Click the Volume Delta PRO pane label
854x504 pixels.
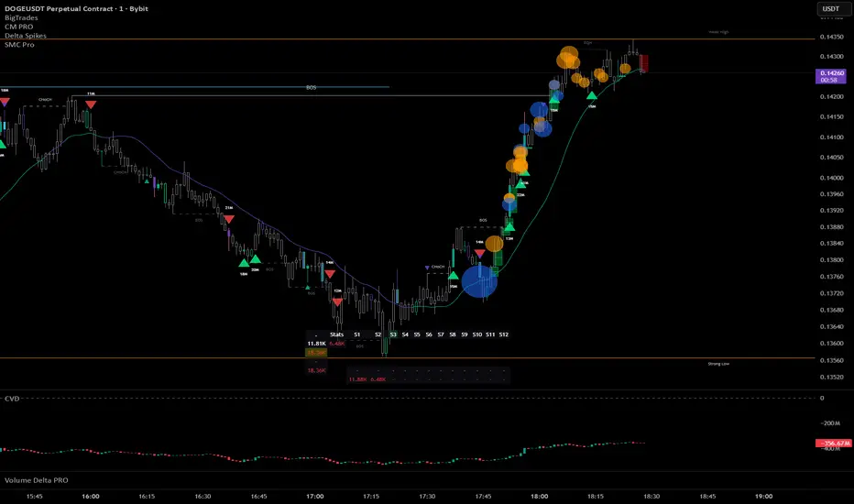(37, 480)
